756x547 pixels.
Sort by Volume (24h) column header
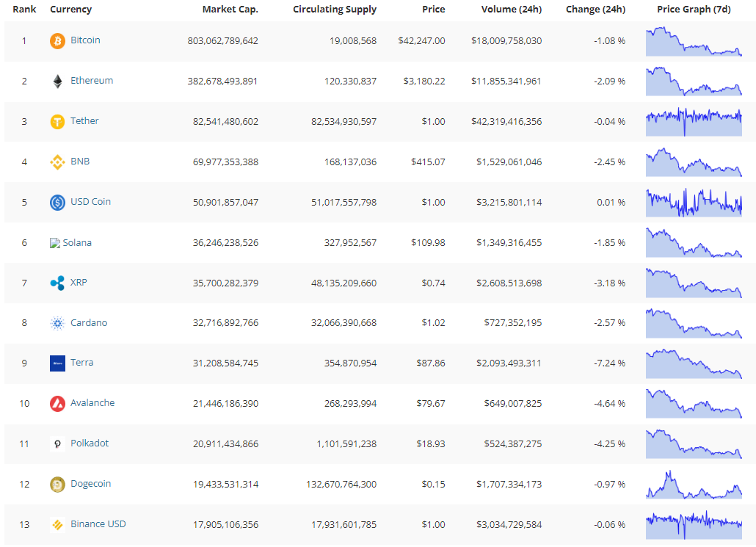tap(512, 9)
